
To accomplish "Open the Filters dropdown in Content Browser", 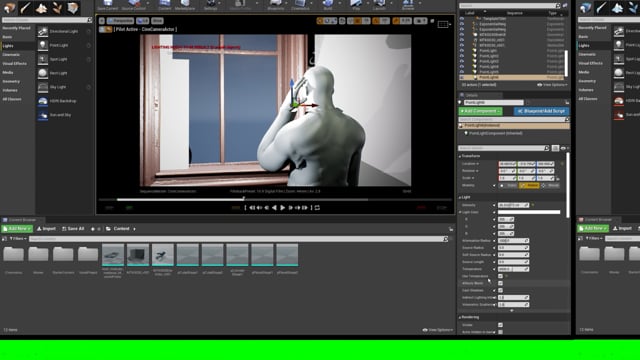I will tap(18, 238).
